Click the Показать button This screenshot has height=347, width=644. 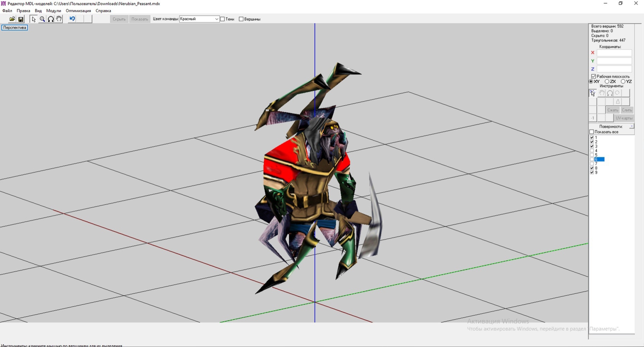[x=140, y=19]
